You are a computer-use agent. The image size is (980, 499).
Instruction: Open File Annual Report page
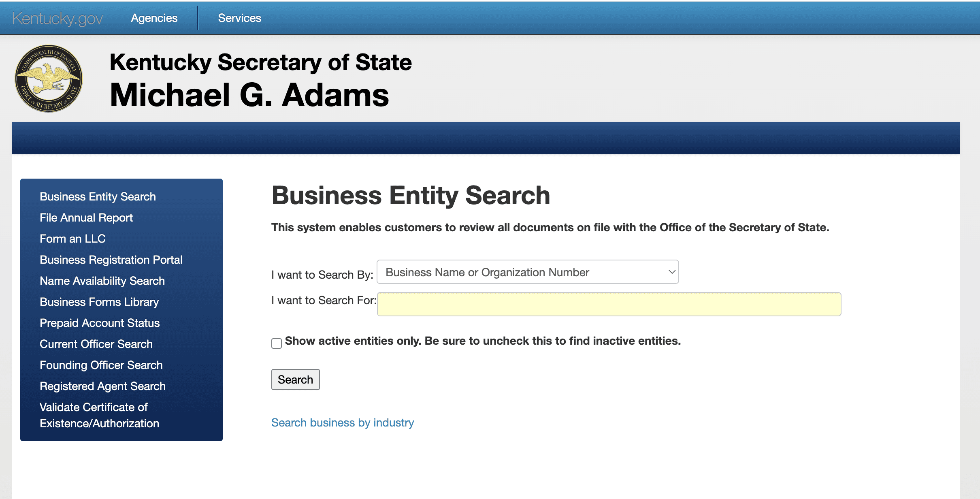[86, 218]
